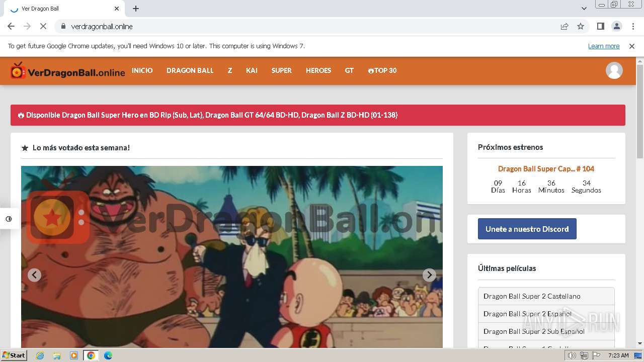Open the browser side panel
The height and width of the screenshot is (362, 644).
(x=601, y=26)
